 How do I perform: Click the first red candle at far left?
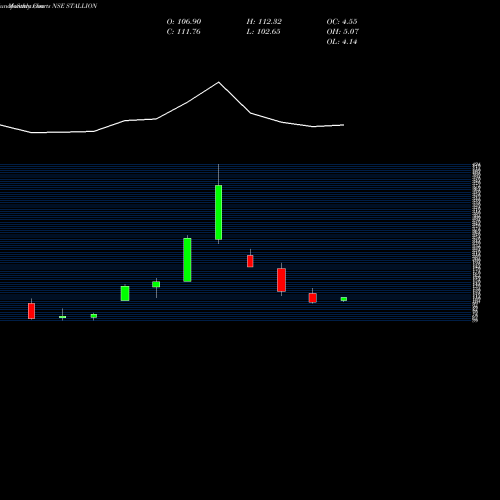point(31,311)
